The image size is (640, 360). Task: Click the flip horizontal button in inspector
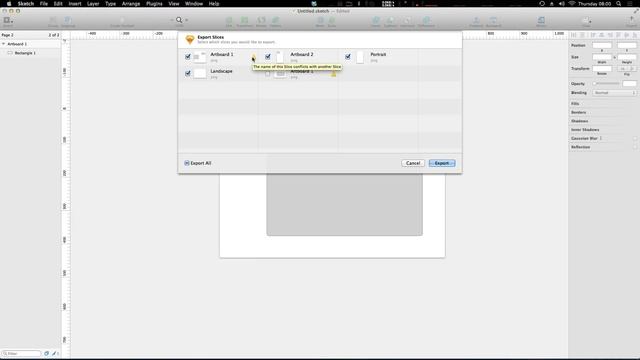[x=623, y=69]
